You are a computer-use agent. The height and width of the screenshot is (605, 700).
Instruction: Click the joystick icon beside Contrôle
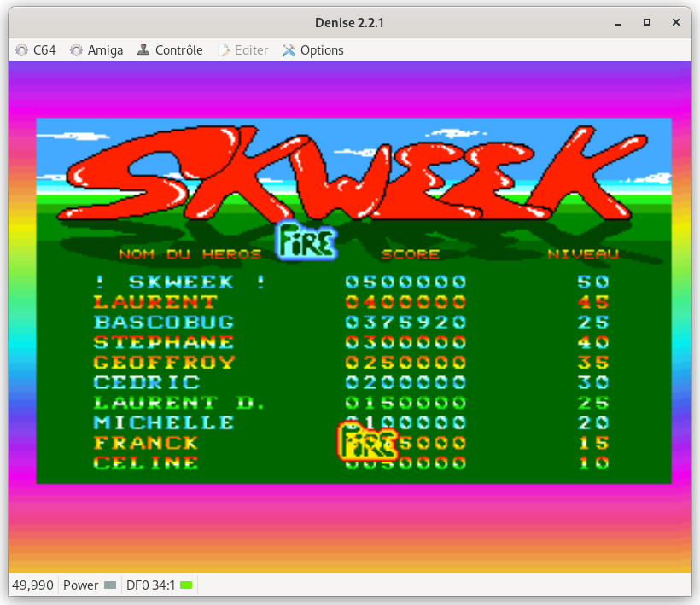tap(143, 49)
